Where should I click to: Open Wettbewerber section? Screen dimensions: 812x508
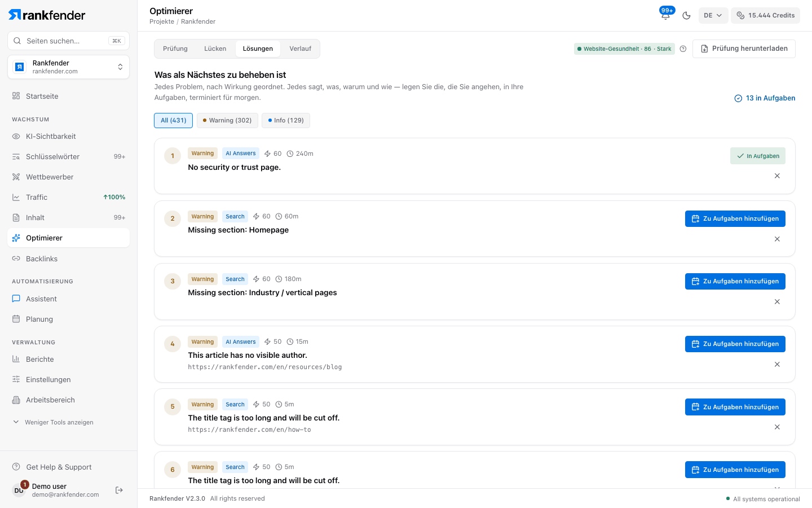click(68, 177)
